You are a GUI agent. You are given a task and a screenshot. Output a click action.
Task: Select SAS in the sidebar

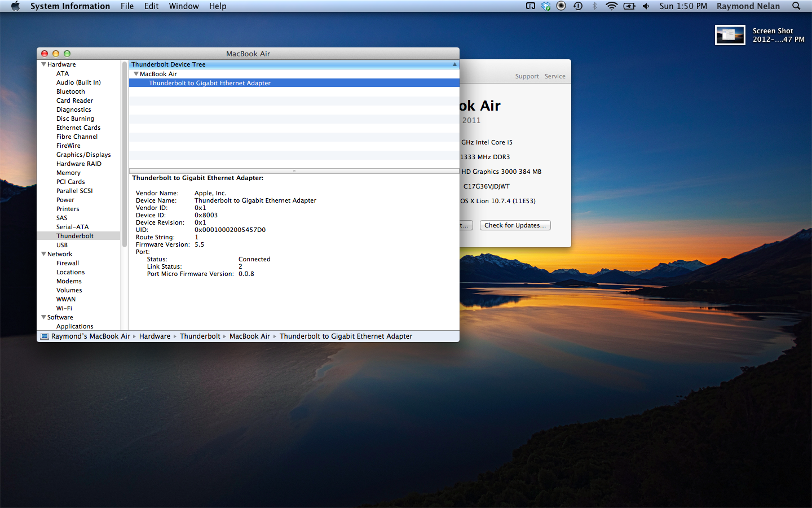pos(61,218)
